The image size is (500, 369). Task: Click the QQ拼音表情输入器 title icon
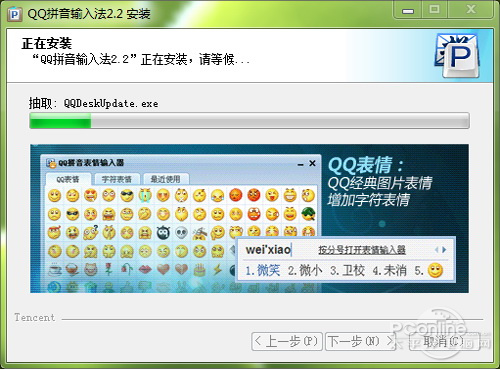pos(51,163)
